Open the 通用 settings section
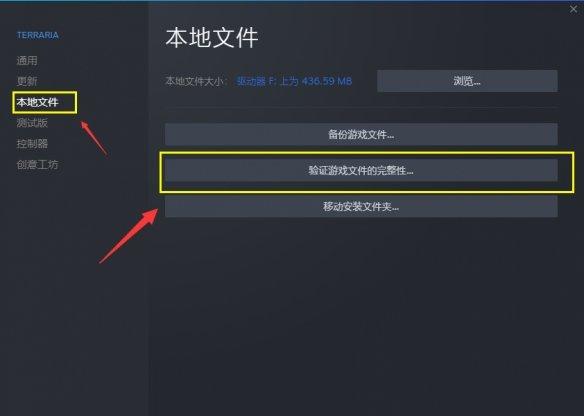584x416 pixels. [27, 60]
